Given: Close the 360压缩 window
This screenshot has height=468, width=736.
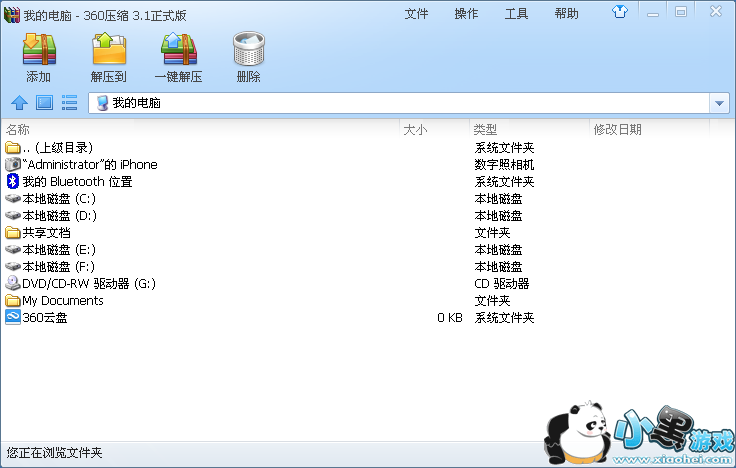Looking at the screenshot, I should pyautogui.click(x=716, y=11).
